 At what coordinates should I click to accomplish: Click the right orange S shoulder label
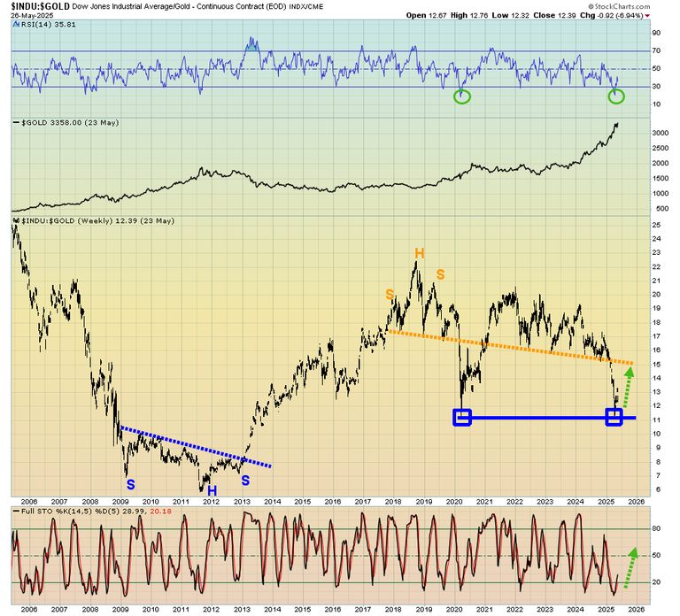[x=439, y=273]
